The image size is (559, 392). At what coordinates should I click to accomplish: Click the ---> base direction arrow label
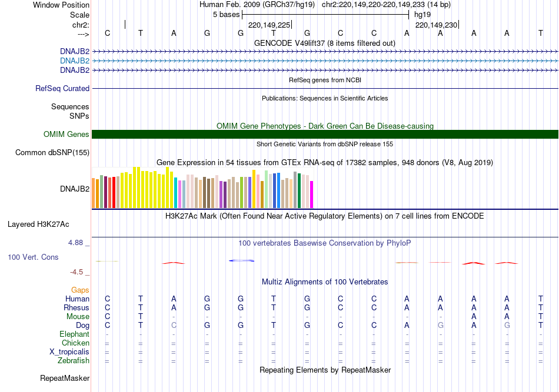point(83,34)
